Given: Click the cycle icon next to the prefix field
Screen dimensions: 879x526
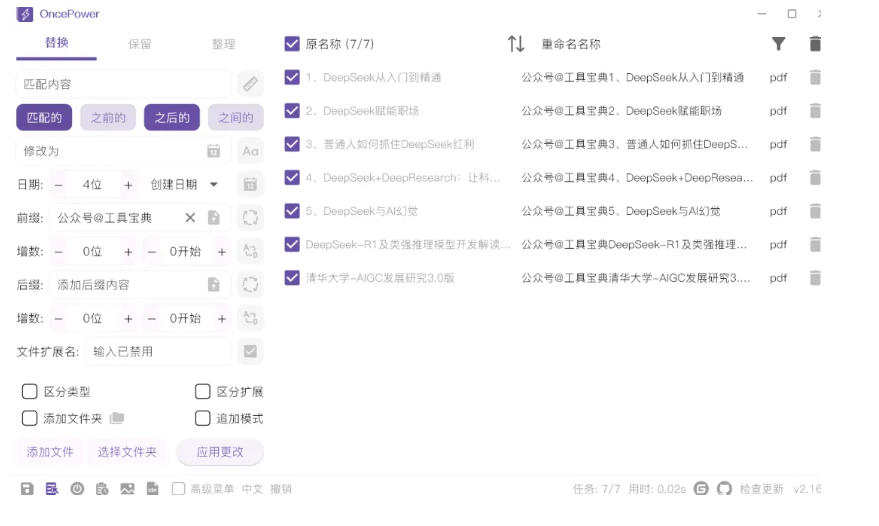Looking at the screenshot, I should point(250,218).
